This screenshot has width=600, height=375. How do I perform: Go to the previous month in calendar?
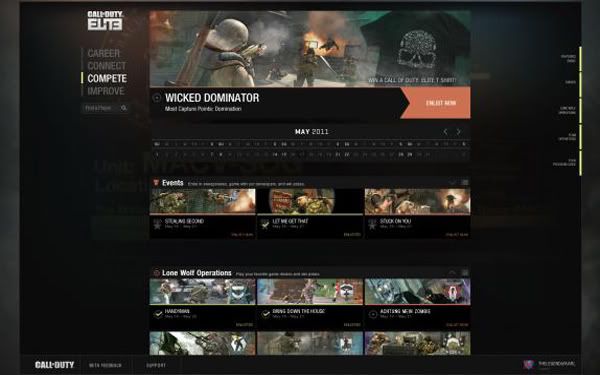click(x=445, y=132)
